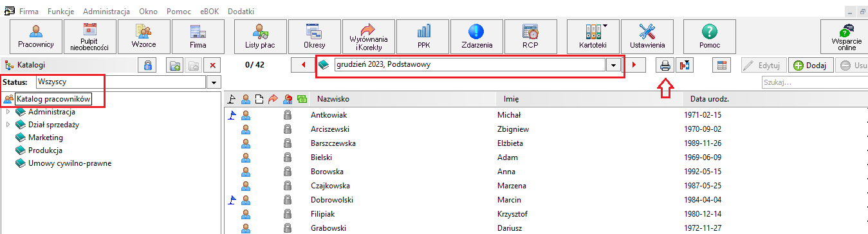Add new catalog folder with green plus

point(174,65)
